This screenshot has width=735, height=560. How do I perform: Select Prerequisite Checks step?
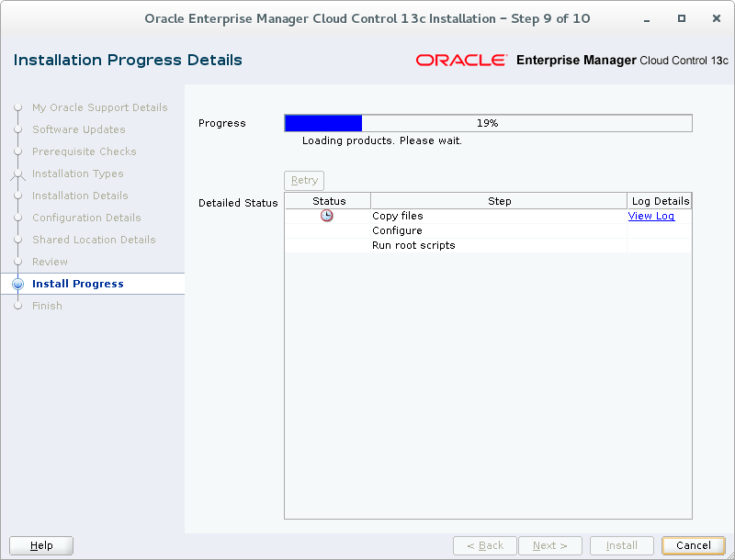click(85, 151)
